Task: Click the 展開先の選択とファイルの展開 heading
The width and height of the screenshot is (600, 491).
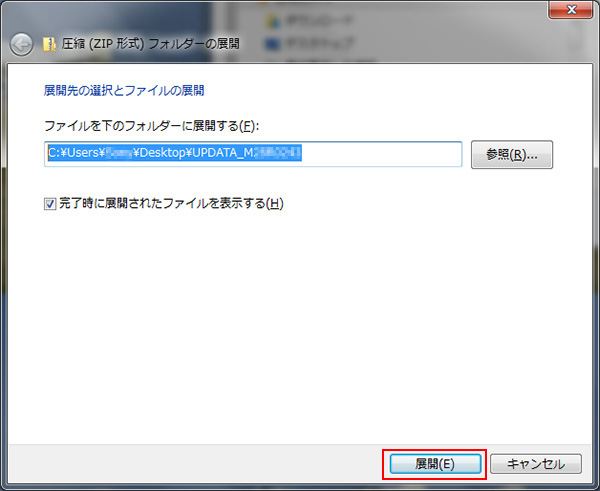Action: coord(123,90)
